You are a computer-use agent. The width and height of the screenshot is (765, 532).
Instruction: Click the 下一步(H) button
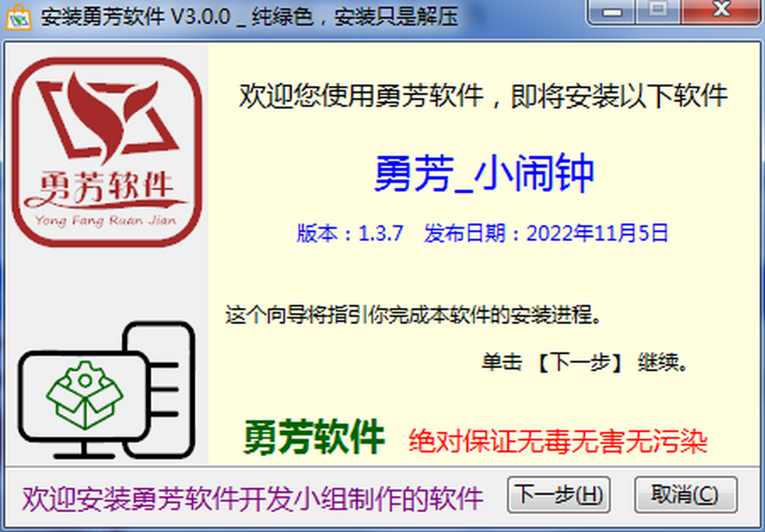[559, 494]
